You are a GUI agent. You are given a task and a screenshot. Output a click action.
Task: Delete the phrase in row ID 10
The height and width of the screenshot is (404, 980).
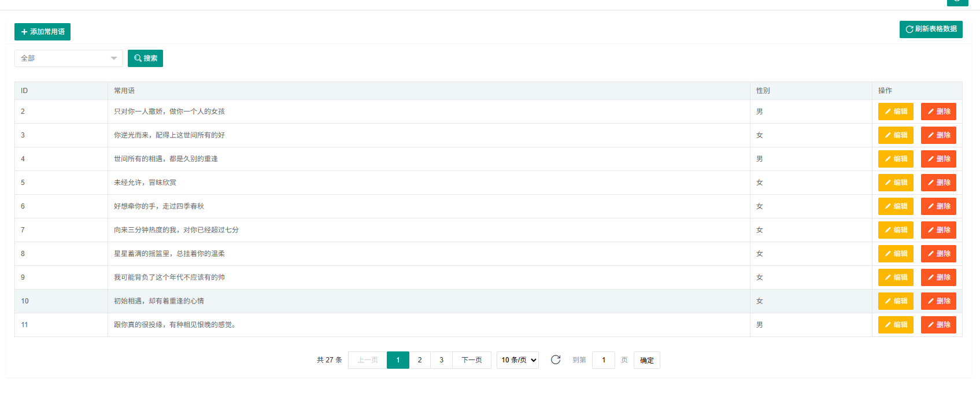[938, 301]
